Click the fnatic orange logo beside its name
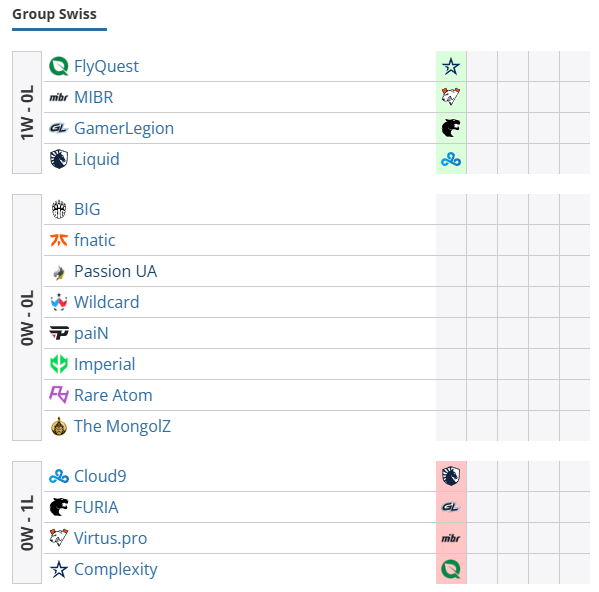The height and width of the screenshot is (592, 599). 59,240
